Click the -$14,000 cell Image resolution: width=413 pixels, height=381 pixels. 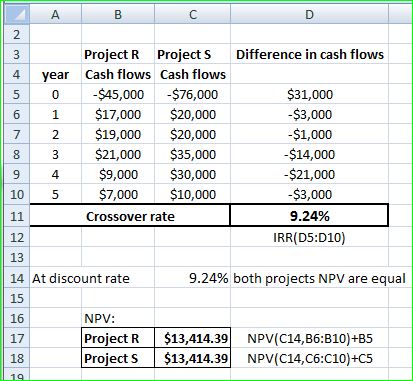click(x=309, y=154)
